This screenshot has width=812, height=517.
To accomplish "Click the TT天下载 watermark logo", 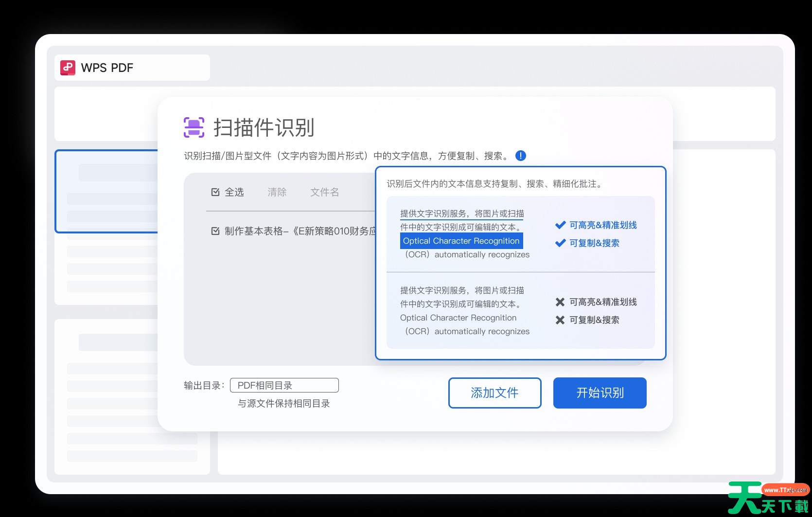I will tap(768, 498).
